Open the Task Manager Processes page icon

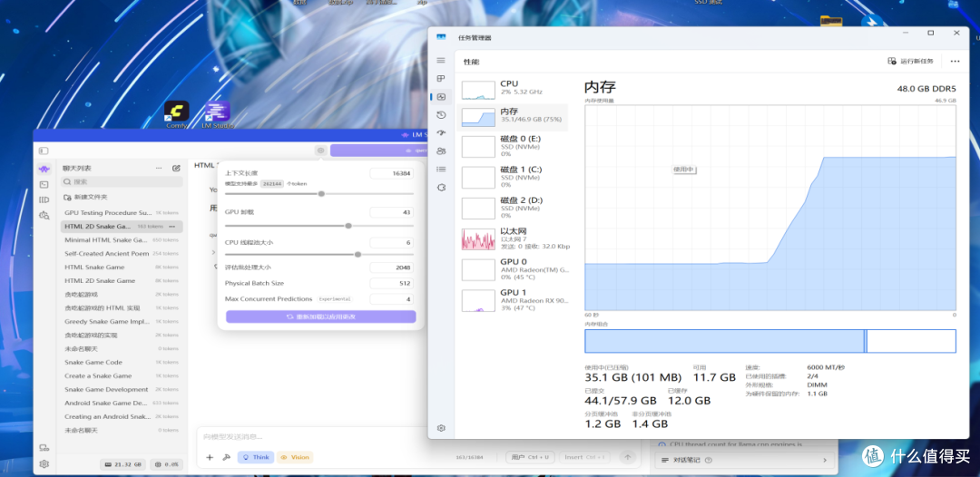point(441,79)
